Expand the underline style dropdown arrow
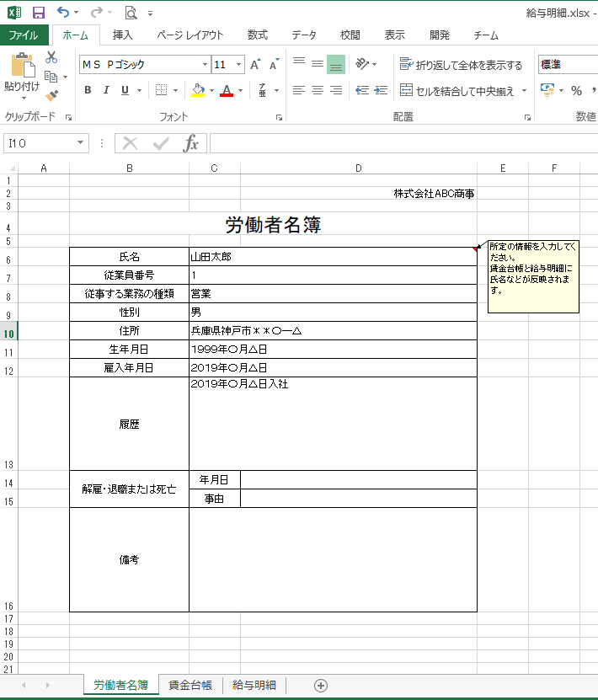The height and width of the screenshot is (700, 598). 139,91
